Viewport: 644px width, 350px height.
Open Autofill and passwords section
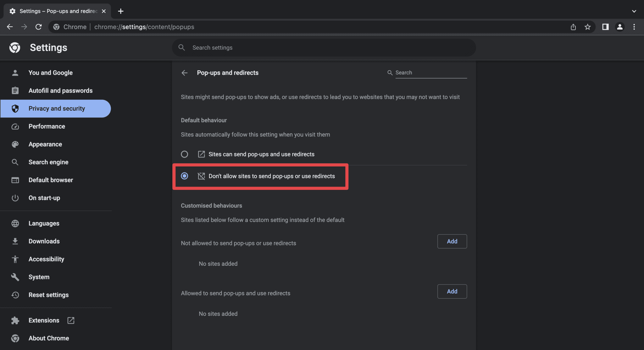pyautogui.click(x=60, y=90)
